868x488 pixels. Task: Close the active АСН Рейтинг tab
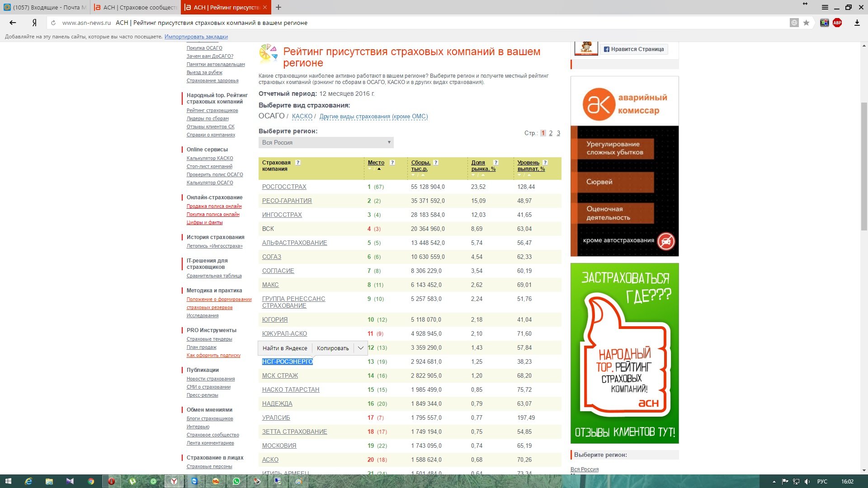click(x=265, y=7)
